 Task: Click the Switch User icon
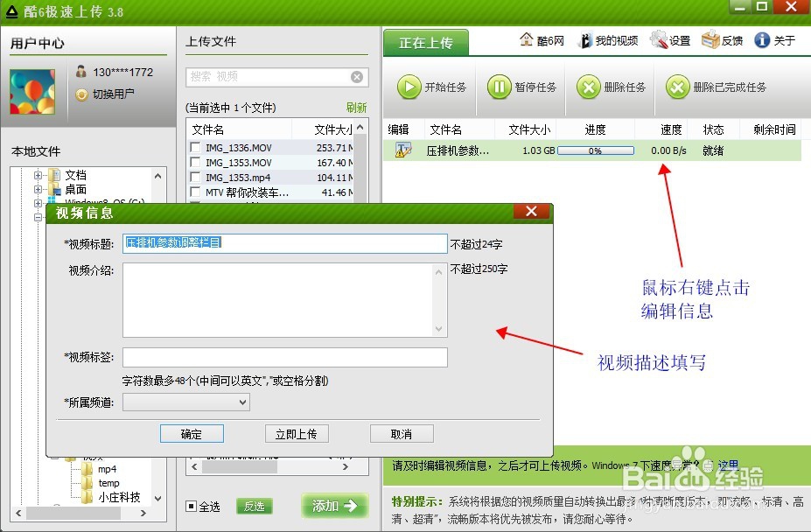[81, 94]
